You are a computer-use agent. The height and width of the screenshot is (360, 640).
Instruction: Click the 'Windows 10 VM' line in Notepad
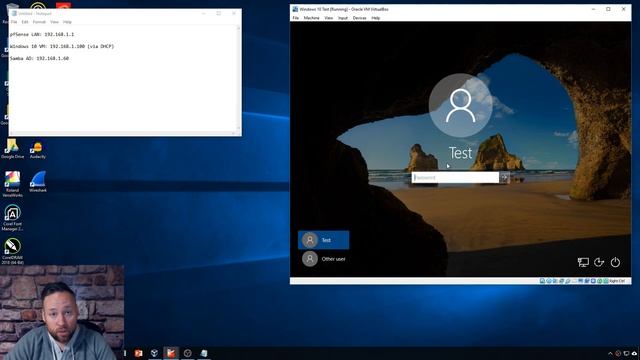pyautogui.click(x=62, y=47)
